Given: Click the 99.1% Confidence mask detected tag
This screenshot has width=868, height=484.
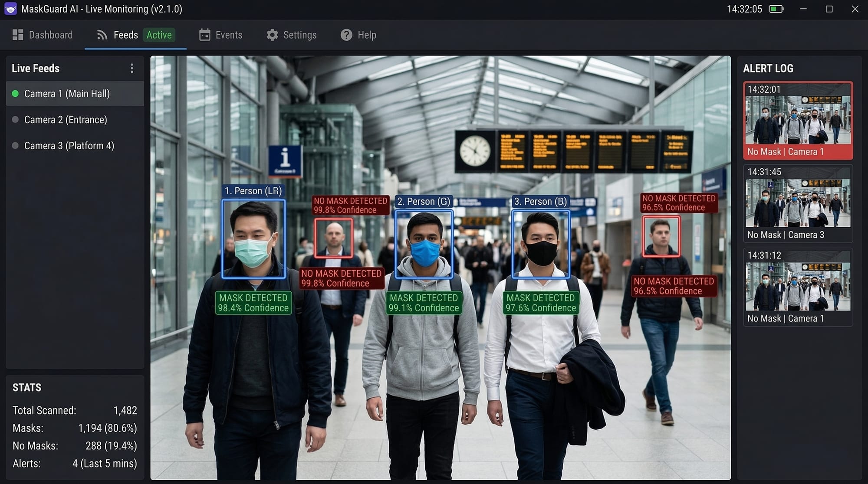Looking at the screenshot, I should click(424, 303).
